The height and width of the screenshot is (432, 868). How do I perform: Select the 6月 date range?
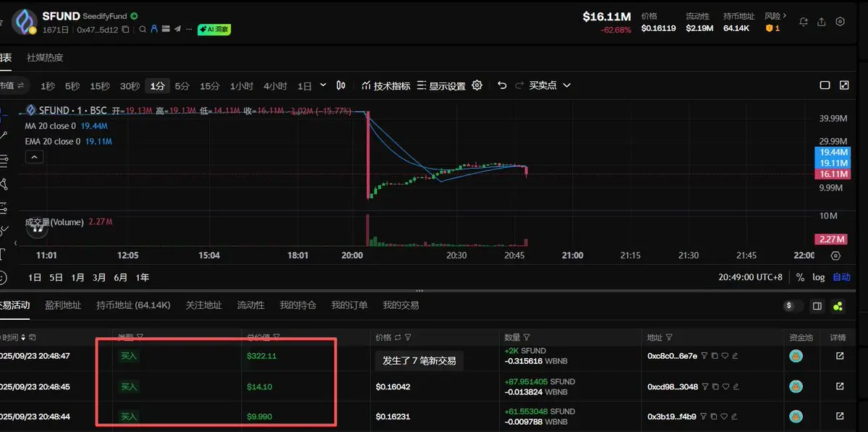click(x=121, y=277)
